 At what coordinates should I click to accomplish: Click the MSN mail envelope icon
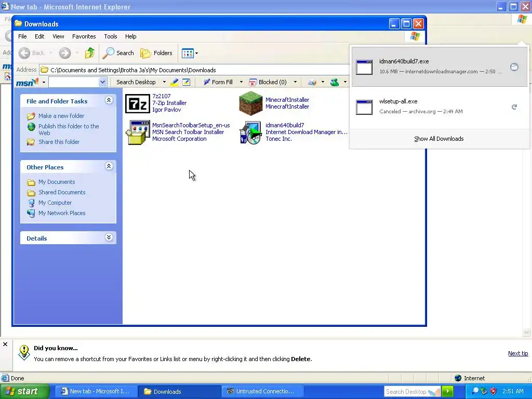tap(312, 82)
